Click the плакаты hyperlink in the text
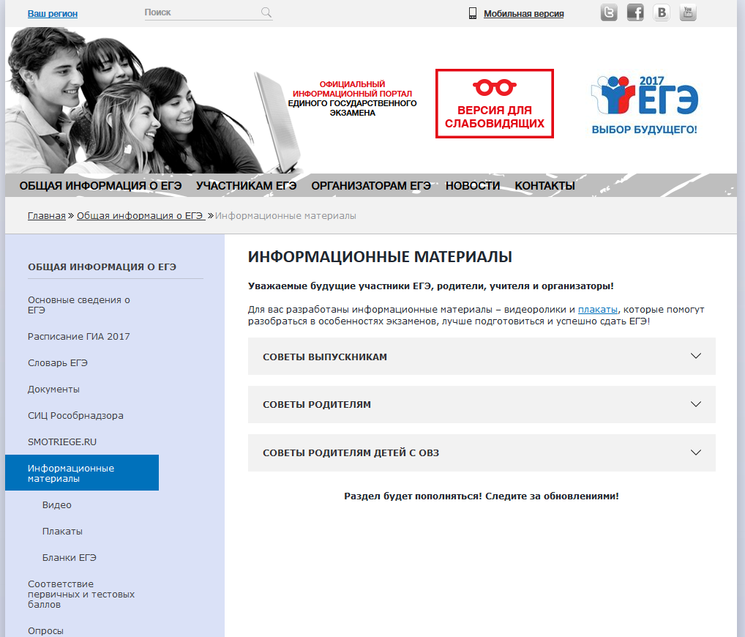 (598, 309)
